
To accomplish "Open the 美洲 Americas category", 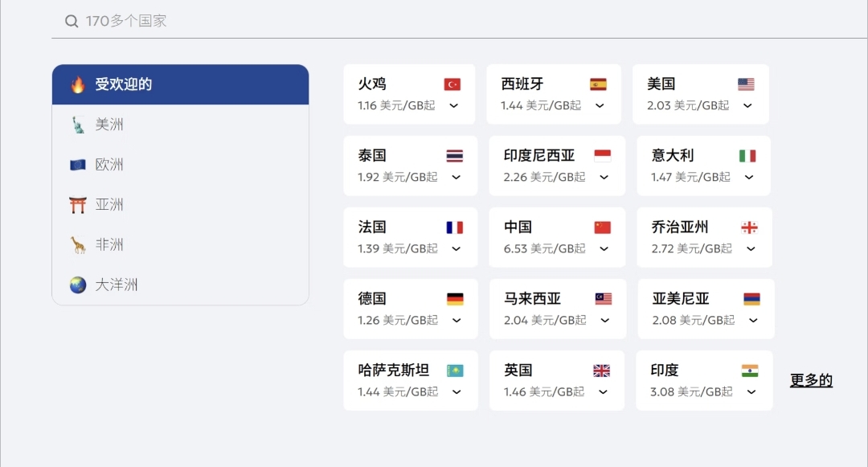I will (109, 125).
